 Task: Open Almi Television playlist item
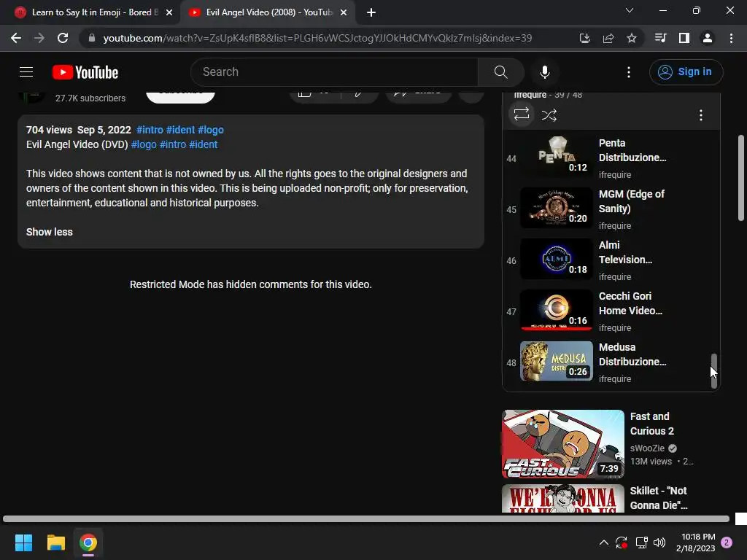pos(612,260)
